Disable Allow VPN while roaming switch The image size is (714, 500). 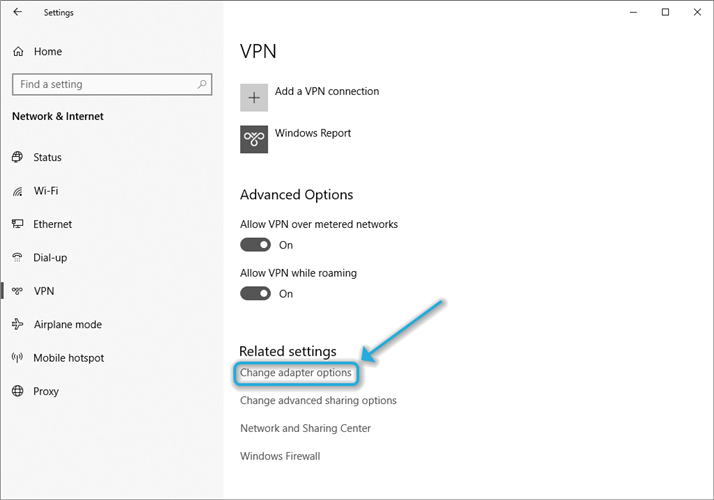[256, 294]
